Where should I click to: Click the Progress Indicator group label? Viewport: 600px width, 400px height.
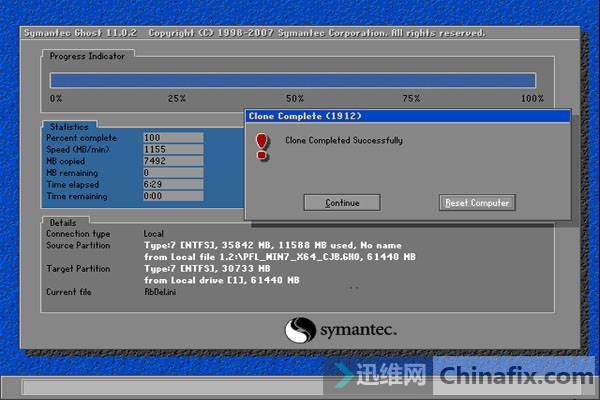point(87,56)
